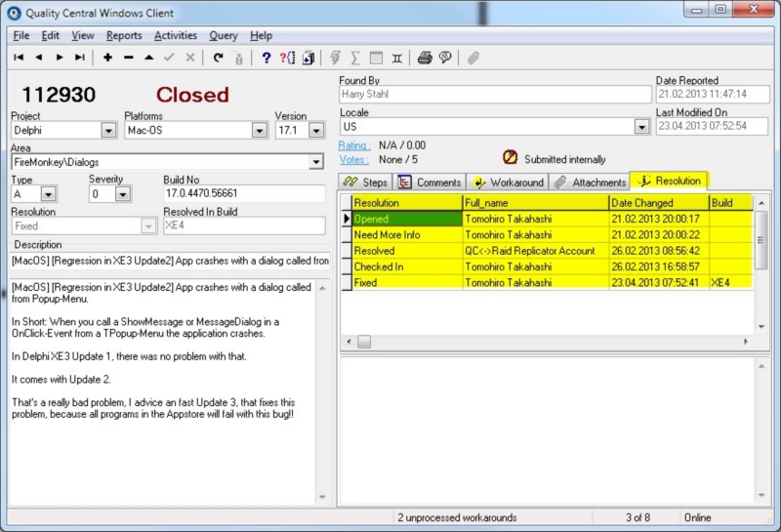Open the Edit menu
The height and width of the screenshot is (532, 781).
[51, 36]
